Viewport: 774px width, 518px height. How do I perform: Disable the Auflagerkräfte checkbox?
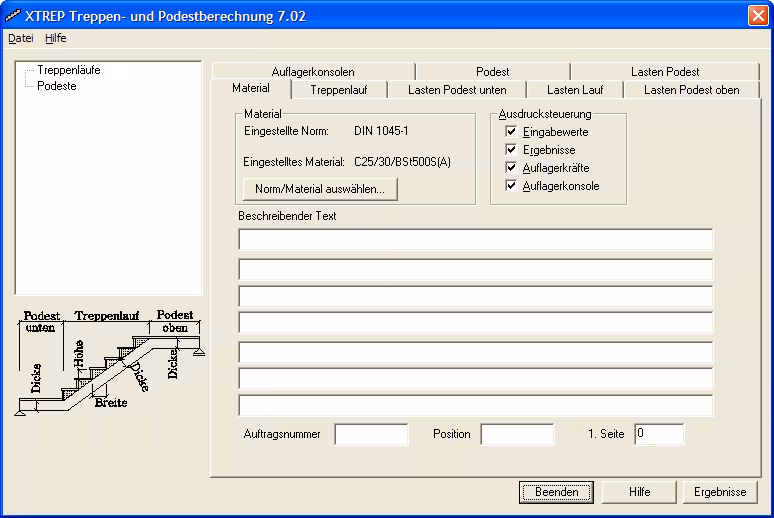pos(512,168)
